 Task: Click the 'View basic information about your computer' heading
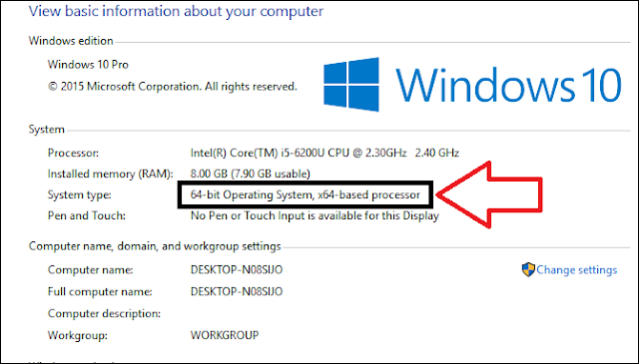click(x=176, y=11)
